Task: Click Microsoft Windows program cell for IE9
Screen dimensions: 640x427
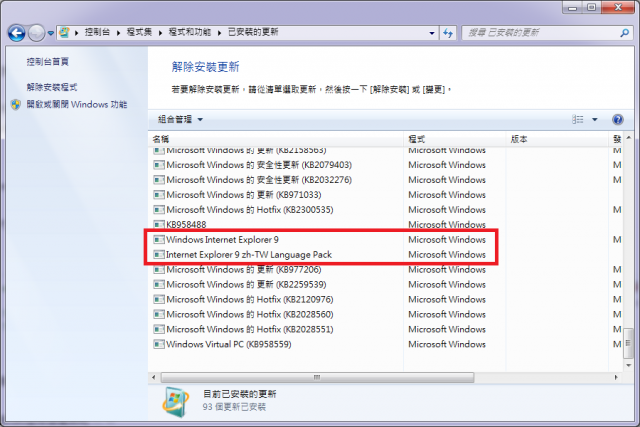Action: pyautogui.click(x=447, y=240)
